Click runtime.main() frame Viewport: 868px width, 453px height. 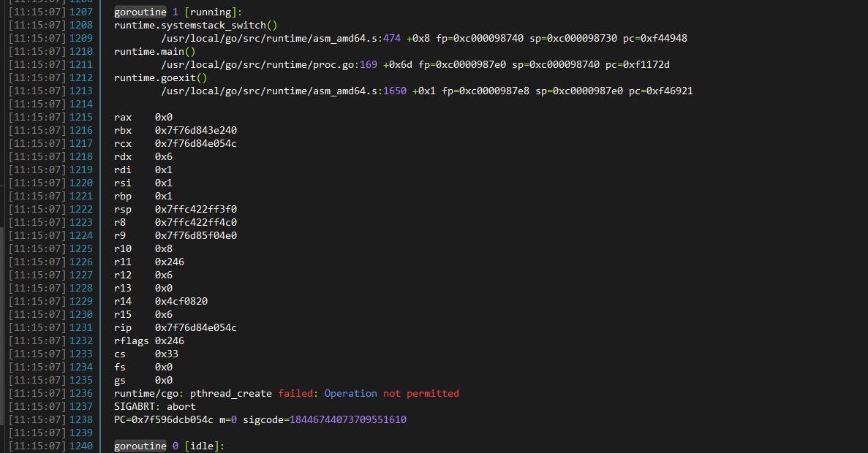(154, 51)
